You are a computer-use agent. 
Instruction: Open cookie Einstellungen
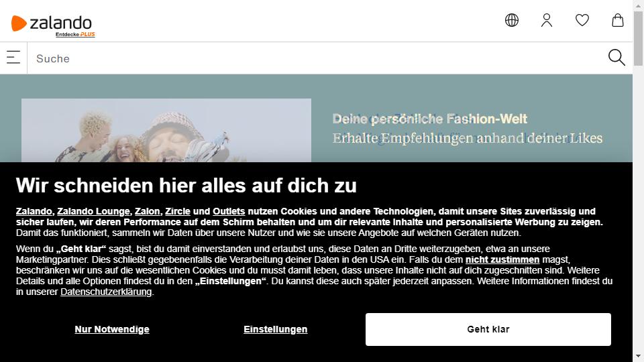276,329
